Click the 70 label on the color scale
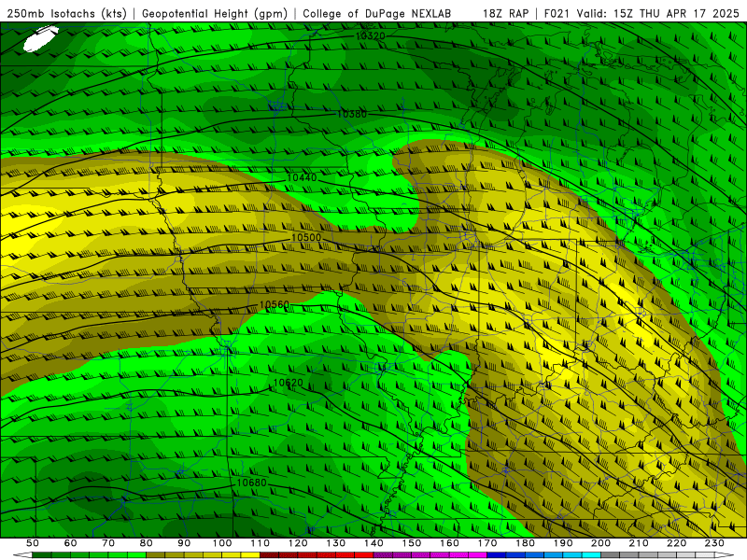 point(108,543)
